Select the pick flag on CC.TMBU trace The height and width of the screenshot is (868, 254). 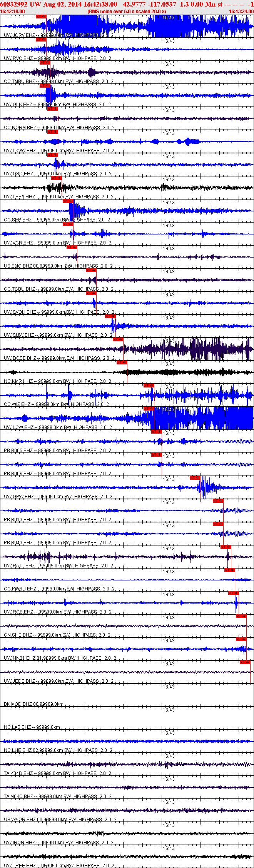tap(45, 63)
